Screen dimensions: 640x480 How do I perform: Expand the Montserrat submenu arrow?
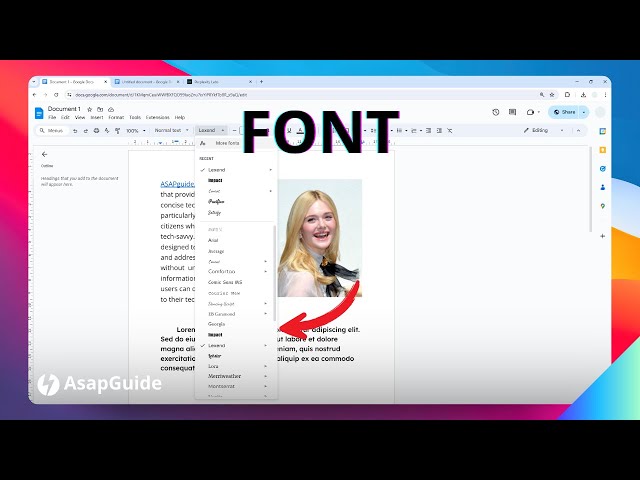coord(266,386)
